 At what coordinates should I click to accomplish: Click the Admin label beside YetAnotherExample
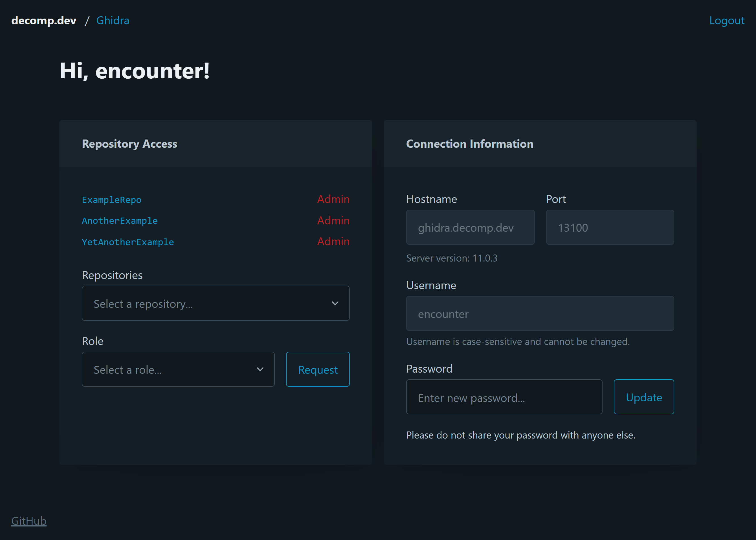point(333,242)
